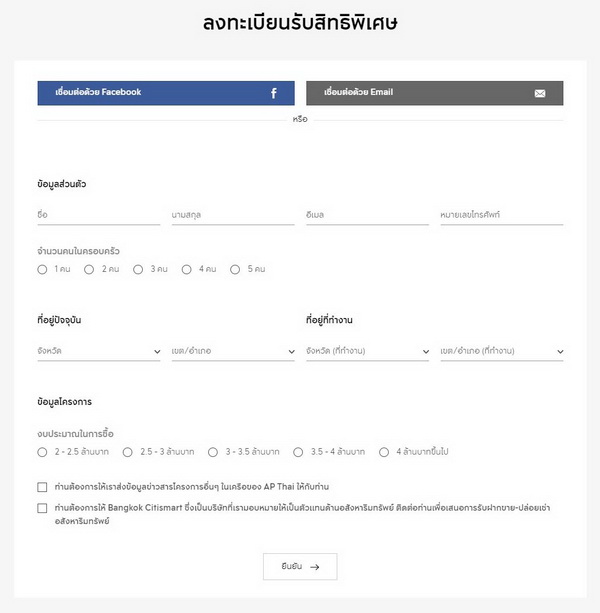
Task: Tick the Bangkok Citismart contact checkbox
Action: tap(42, 508)
